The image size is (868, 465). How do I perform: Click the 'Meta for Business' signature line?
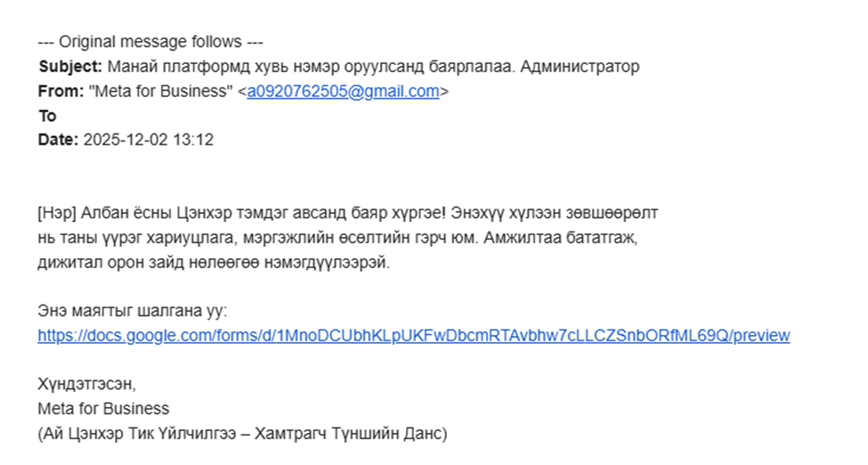click(103, 409)
